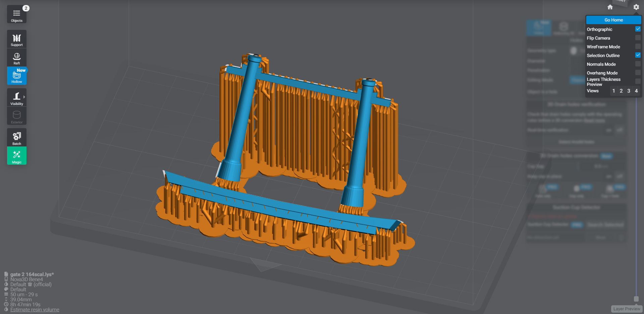The image size is (644, 314).
Task: Close view settings via gear icon
Action: click(636, 7)
